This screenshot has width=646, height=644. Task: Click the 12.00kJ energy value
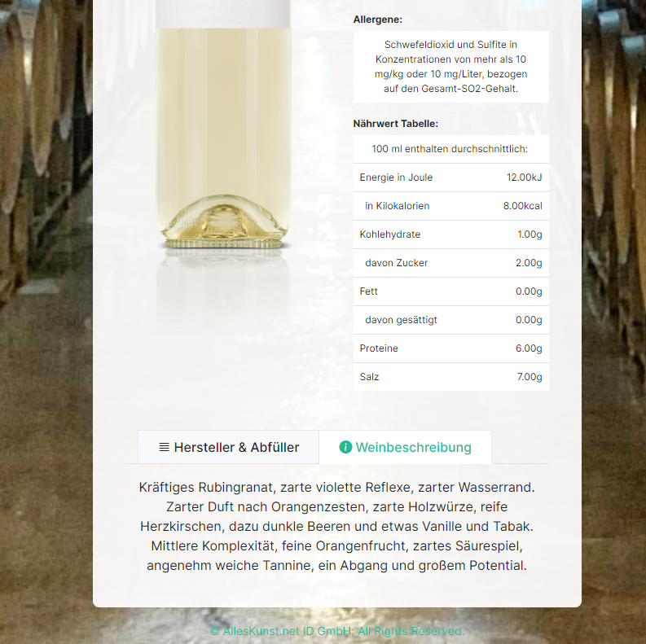(x=524, y=177)
